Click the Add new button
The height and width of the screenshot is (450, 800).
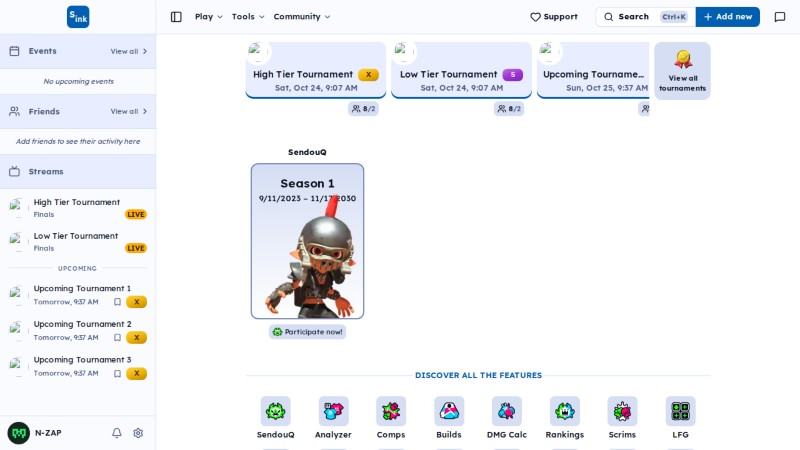click(728, 17)
